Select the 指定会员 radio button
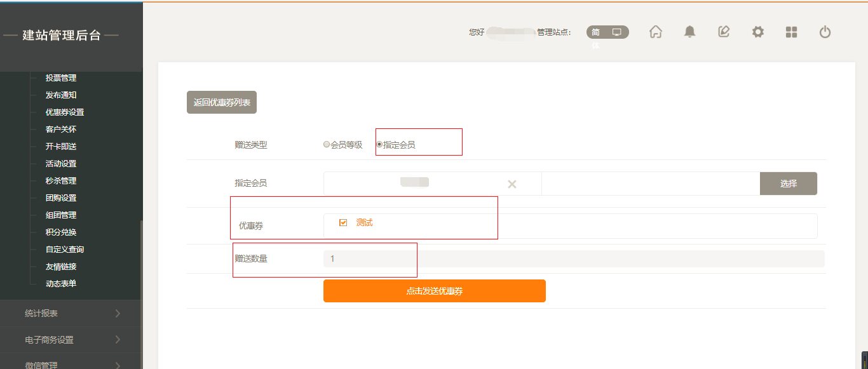 pos(380,145)
